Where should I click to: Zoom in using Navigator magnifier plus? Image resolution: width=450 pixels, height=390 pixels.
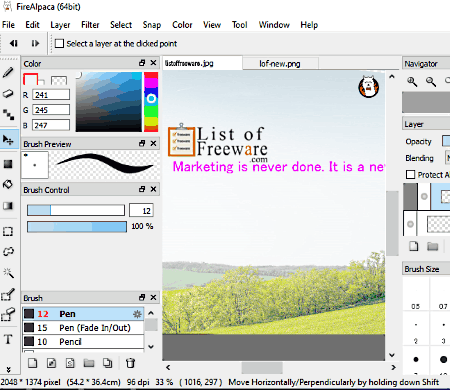[412, 81]
